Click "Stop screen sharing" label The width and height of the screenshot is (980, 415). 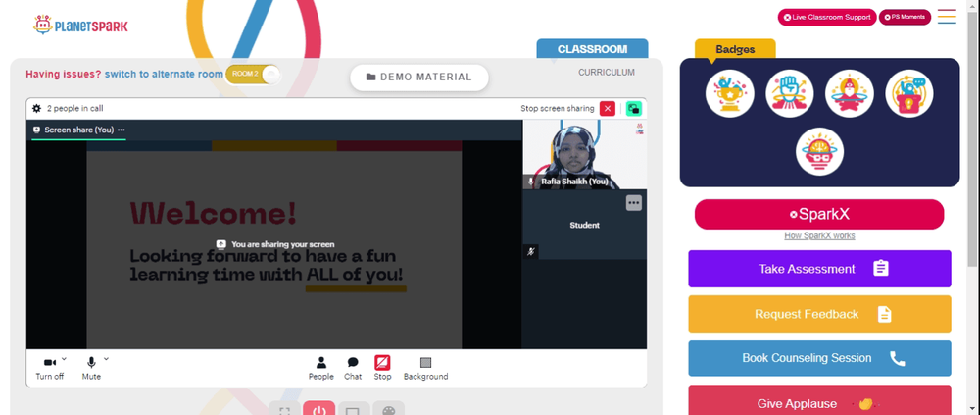[x=557, y=108]
